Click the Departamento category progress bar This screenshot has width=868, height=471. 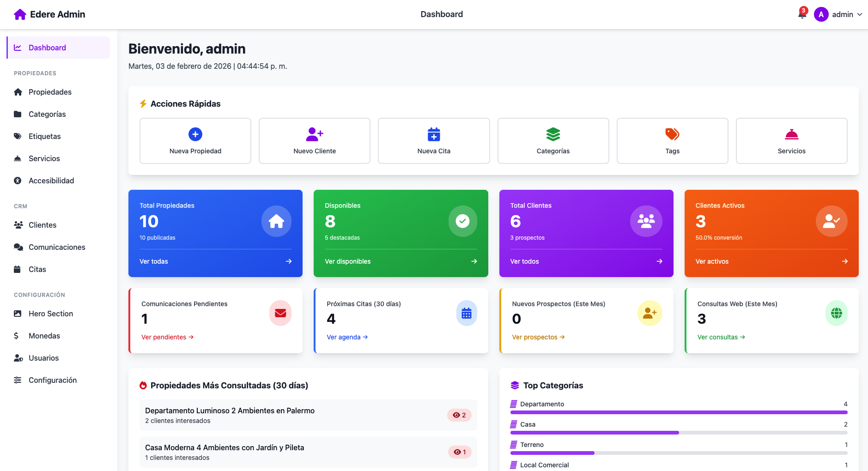pos(678,412)
